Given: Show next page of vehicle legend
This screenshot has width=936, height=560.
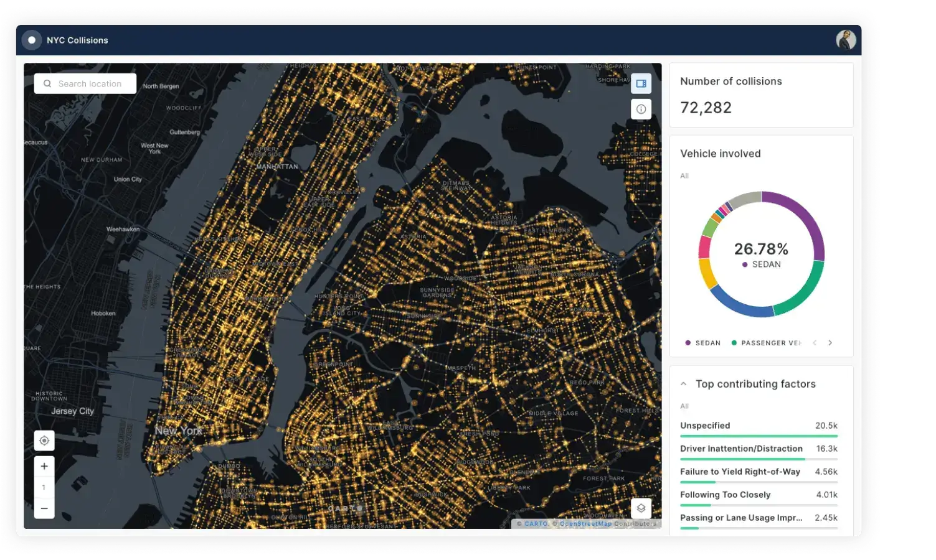Looking at the screenshot, I should (830, 342).
